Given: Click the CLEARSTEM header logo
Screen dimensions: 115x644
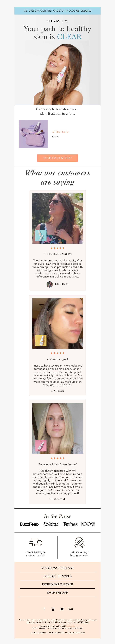Looking at the screenshot, I should [57, 21].
